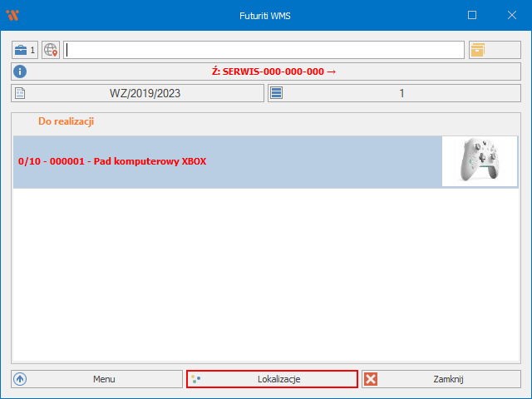
Task: Click the document icon beside WZ/2019/2023
Action: pyautogui.click(x=21, y=93)
